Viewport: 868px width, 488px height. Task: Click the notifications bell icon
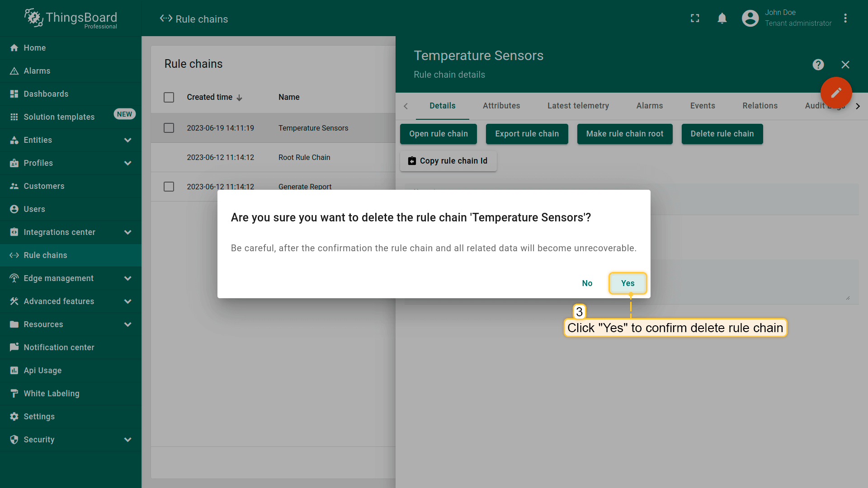coord(722,18)
